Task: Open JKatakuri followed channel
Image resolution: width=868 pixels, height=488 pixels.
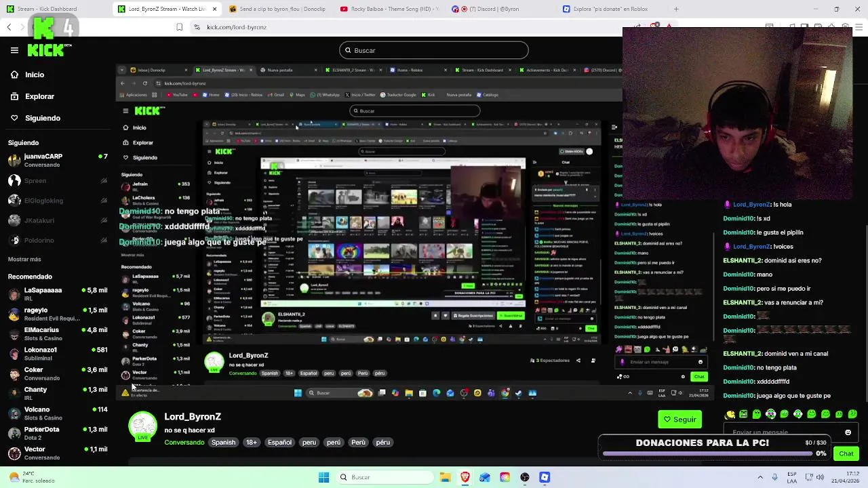Action: pyautogui.click(x=58, y=220)
